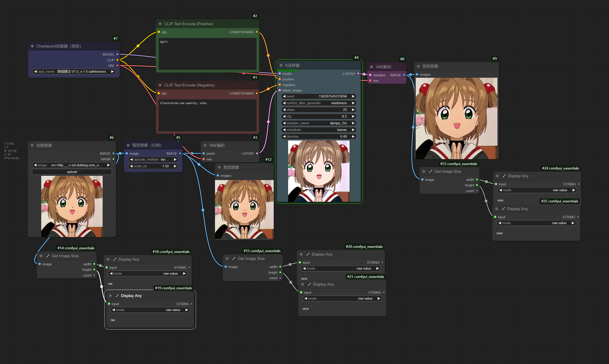The width and height of the screenshot is (609, 364).
Task: Click left arrow on steps widget
Action: pyautogui.click(x=284, y=110)
